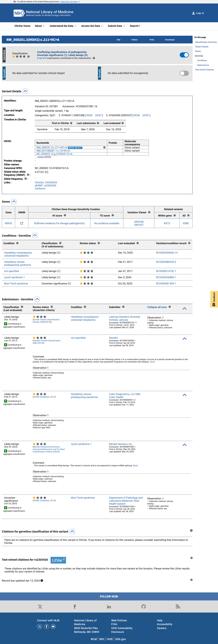
Task: Click help icon beside Last evaluated timeline header
Action: pyautogui.click(x=123, y=123)
